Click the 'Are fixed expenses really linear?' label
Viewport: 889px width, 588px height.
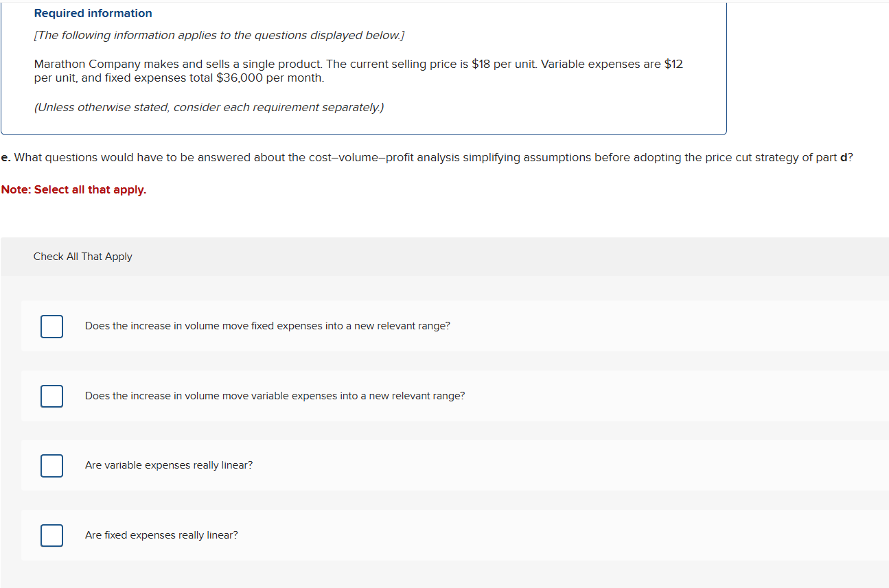[x=161, y=535]
